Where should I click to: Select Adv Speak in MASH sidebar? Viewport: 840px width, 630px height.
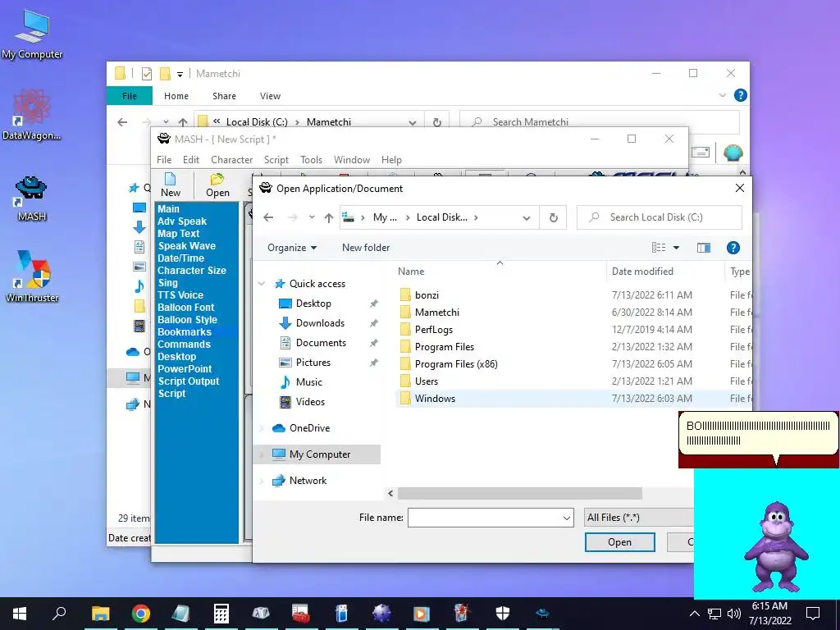(x=182, y=221)
